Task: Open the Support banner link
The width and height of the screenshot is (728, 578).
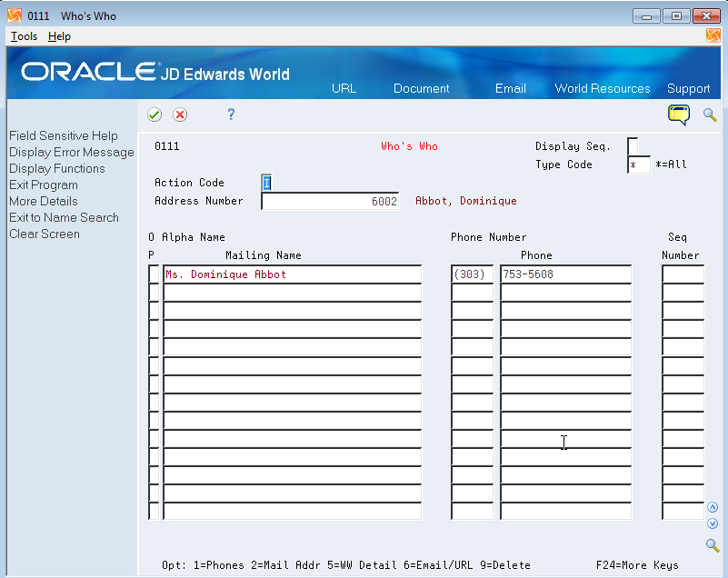Action: coord(688,88)
